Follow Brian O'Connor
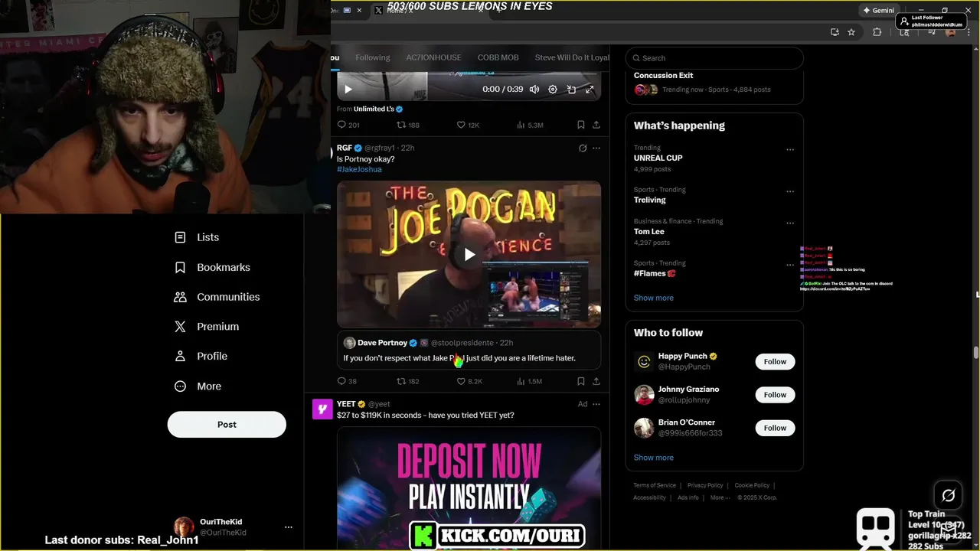Image resolution: width=980 pixels, height=551 pixels. tap(775, 428)
